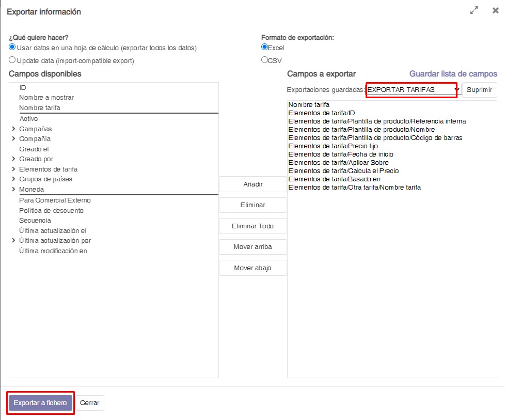
Task: Click the expand dialog fullscreen icon
Action: pyautogui.click(x=474, y=10)
